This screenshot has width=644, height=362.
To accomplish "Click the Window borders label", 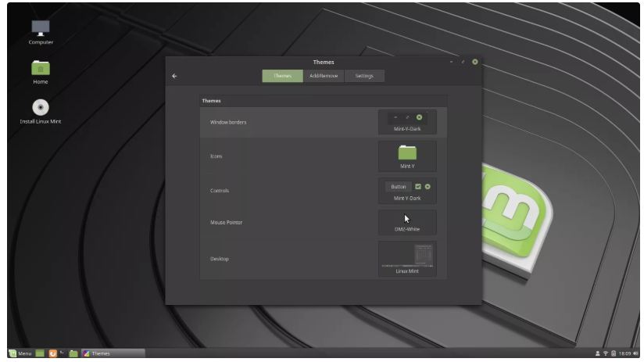I will [x=228, y=122].
